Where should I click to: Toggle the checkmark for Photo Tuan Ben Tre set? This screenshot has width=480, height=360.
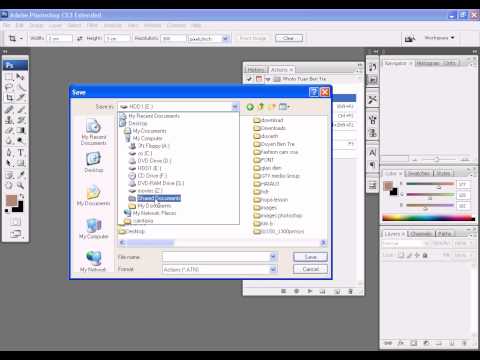[249, 79]
